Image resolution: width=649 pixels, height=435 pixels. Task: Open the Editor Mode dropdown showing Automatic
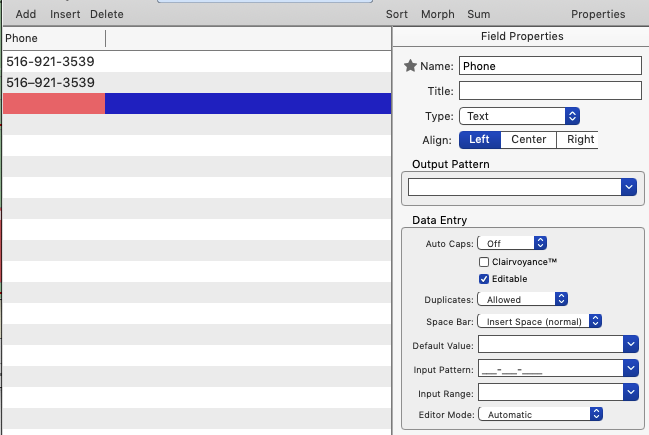tap(540, 414)
